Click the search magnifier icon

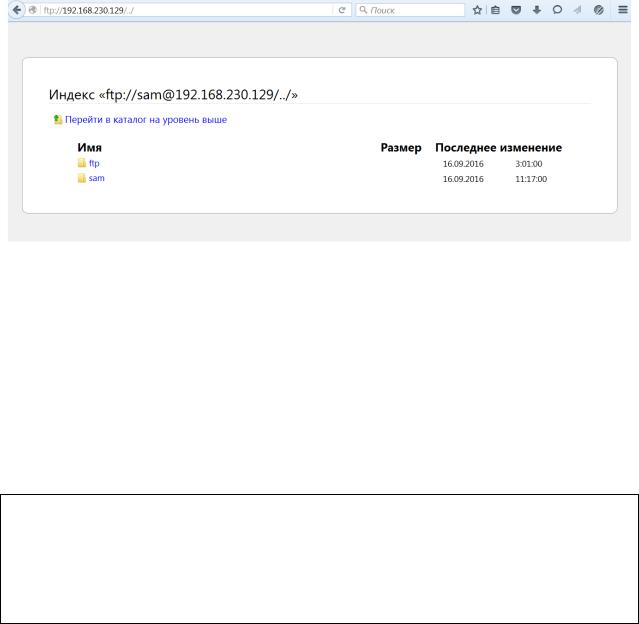pos(363,10)
